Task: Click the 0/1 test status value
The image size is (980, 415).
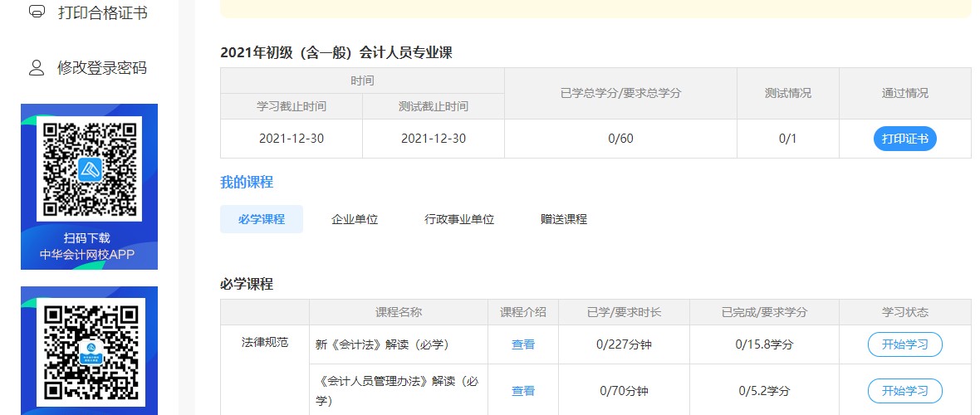Action: coord(787,139)
